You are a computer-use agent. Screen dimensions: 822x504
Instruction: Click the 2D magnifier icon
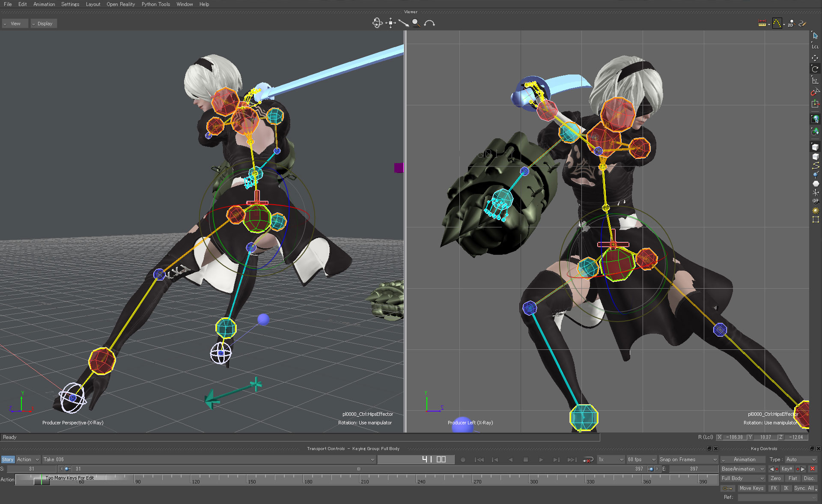[x=791, y=23]
